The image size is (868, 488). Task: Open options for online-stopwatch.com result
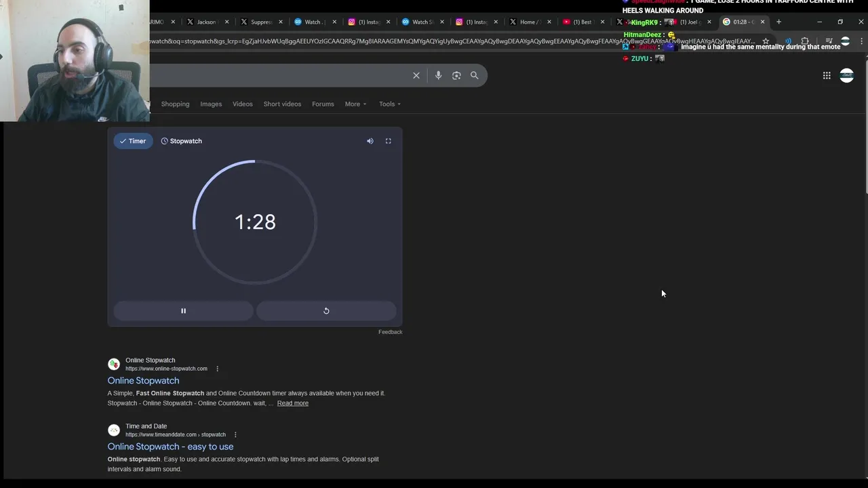(218, 369)
